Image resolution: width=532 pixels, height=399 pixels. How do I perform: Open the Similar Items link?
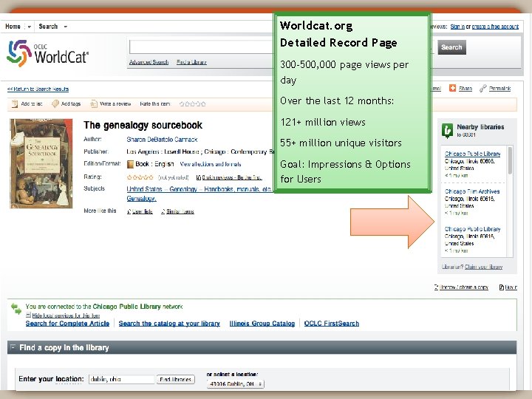point(180,211)
